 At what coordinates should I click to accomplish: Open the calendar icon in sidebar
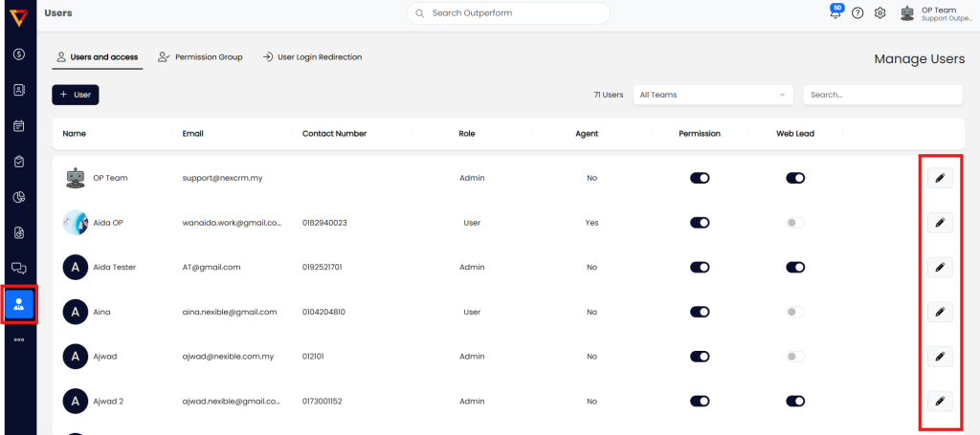coord(18,125)
